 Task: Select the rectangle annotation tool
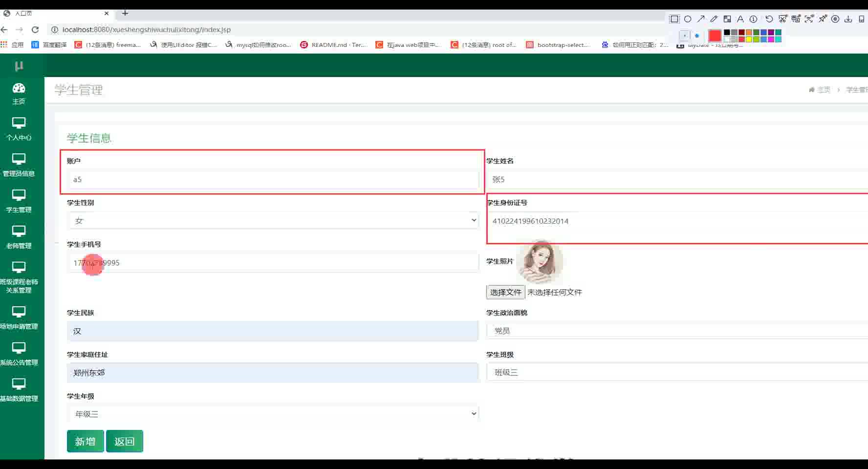pyautogui.click(x=674, y=19)
